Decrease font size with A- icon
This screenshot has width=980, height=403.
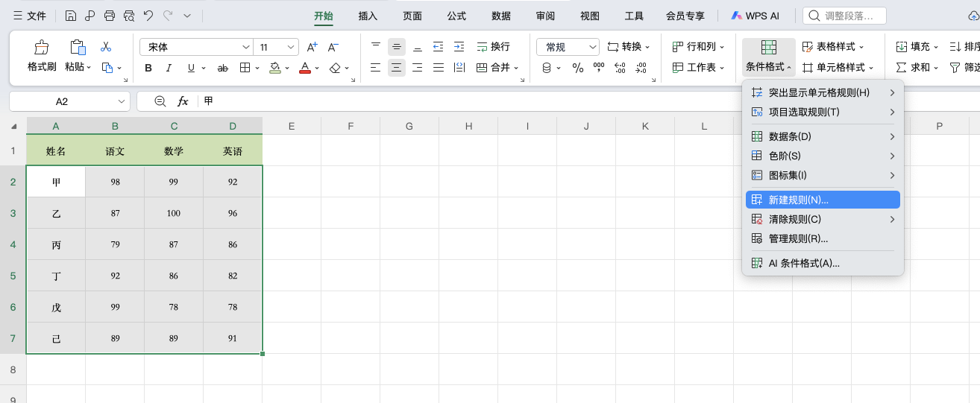(x=333, y=47)
